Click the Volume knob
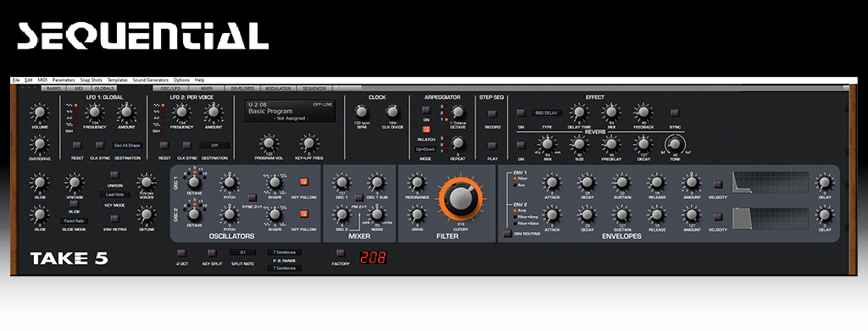Screen dimensions: 868x331 click(x=39, y=113)
